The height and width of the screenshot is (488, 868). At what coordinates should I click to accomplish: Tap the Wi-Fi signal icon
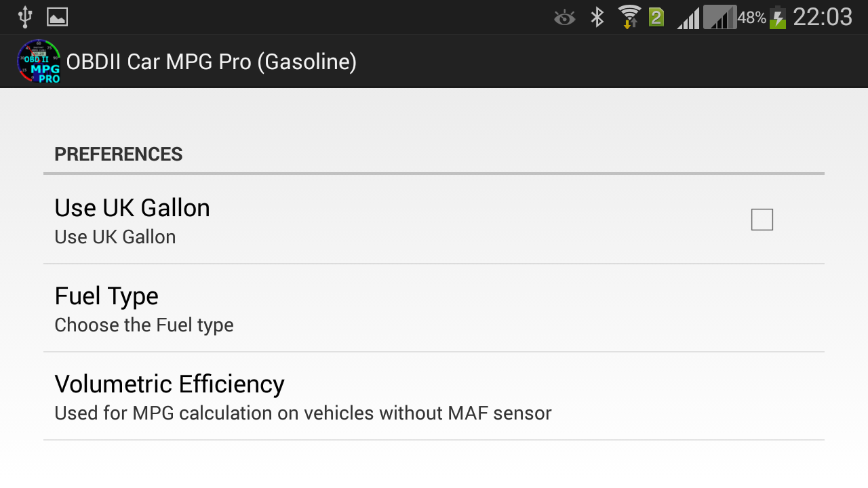[629, 17]
